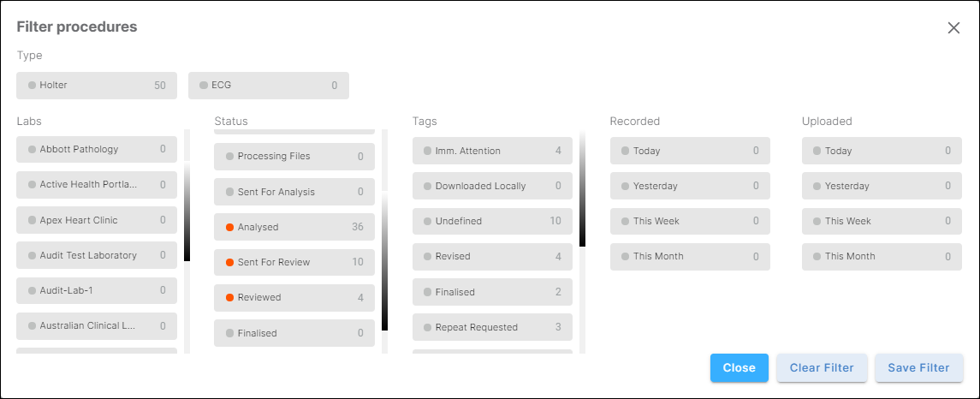This screenshot has height=399, width=980.
Task: Filter by Imm. Attention tag
Action: click(492, 151)
